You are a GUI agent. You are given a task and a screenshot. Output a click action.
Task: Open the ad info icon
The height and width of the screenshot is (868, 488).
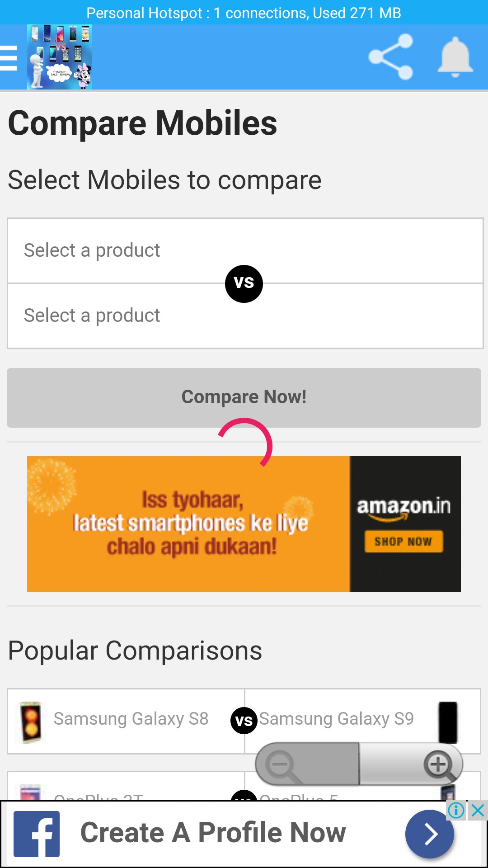[456, 810]
